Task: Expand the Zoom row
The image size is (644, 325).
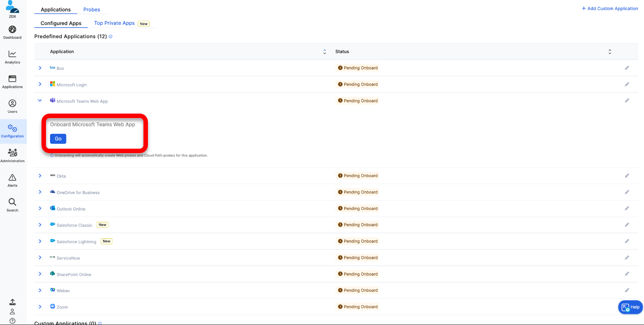Action: (x=40, y=307)
